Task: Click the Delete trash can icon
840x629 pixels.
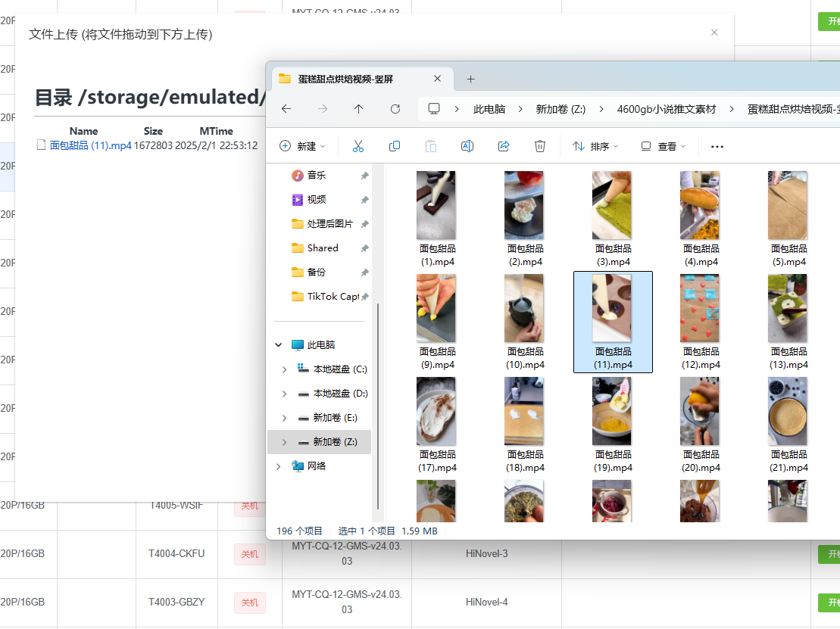Action: (x=540, y=146)
